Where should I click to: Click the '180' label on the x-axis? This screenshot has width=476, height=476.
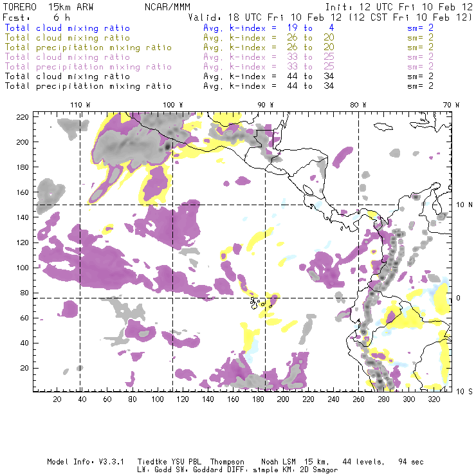click(x=258, y=399)
